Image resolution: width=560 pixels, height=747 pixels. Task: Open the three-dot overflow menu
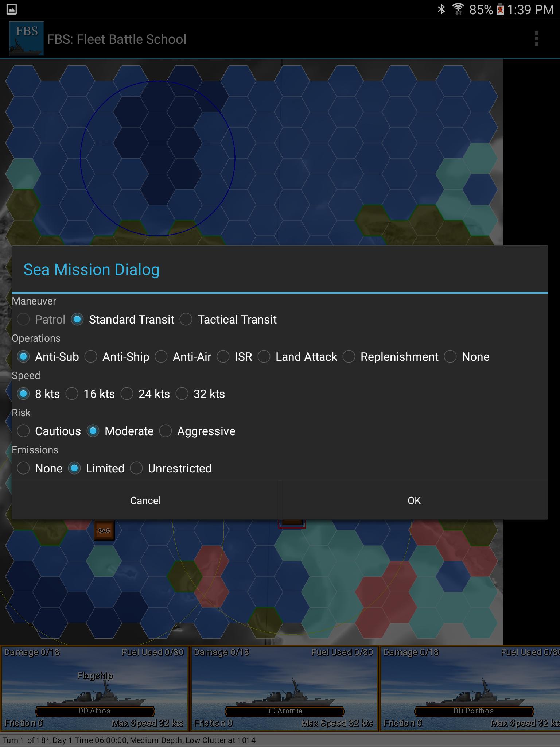pos(536,39)
